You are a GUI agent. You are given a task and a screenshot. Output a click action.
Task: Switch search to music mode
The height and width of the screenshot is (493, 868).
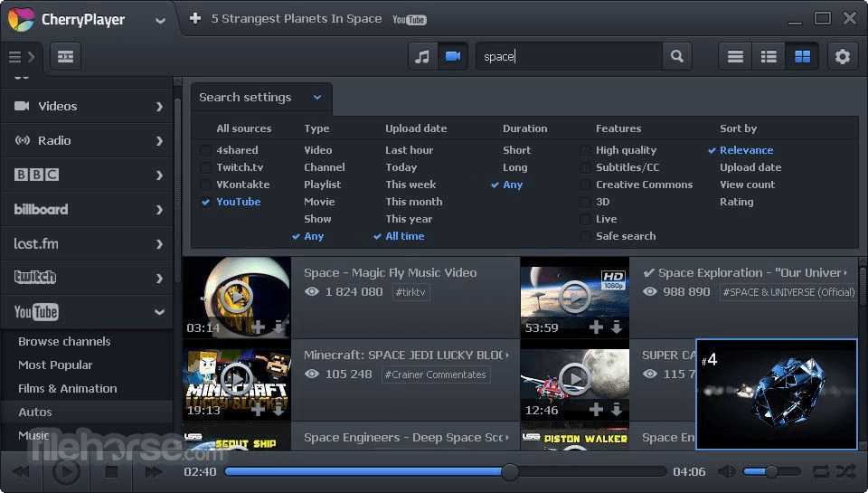point(422,56)
